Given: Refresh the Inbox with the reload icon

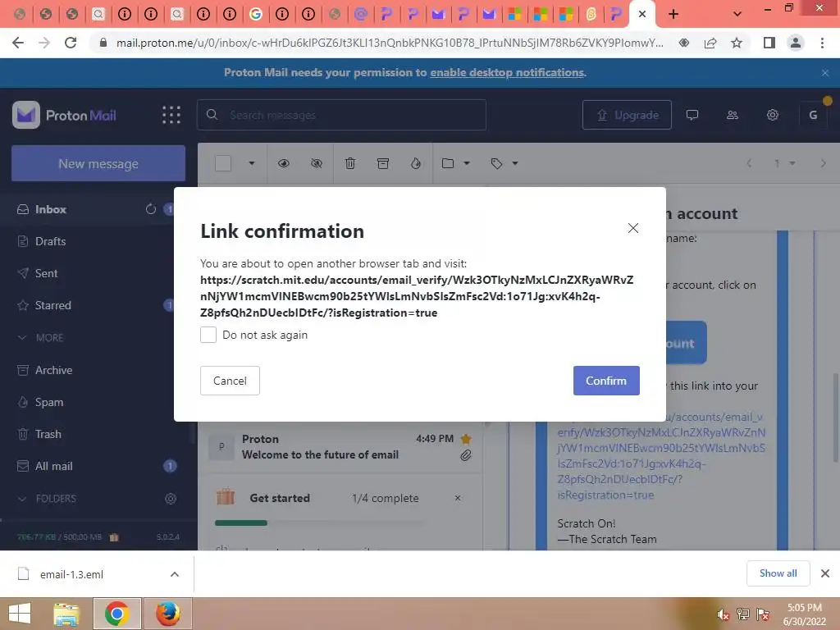Looking at the screenshot, I should tap(151, 209).
